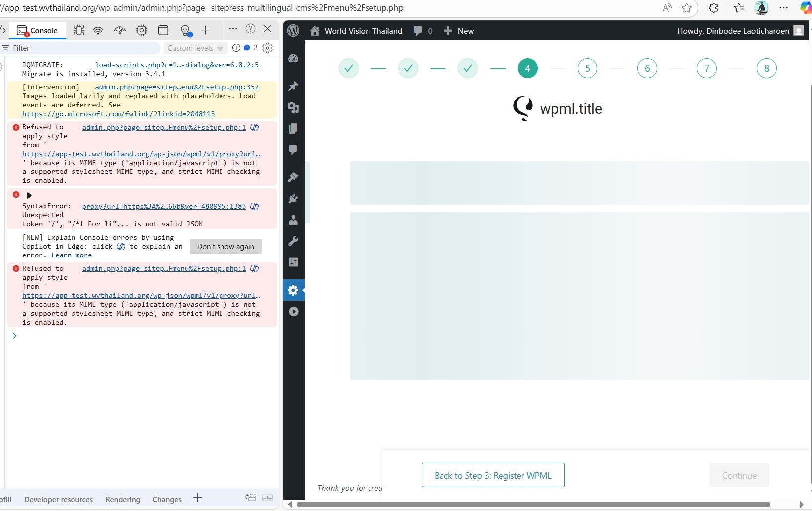The width and height of the screenshot is (812, 511).
Task: Open the active WPML gear sidebar icon
Action: click(x=294, y=290)
